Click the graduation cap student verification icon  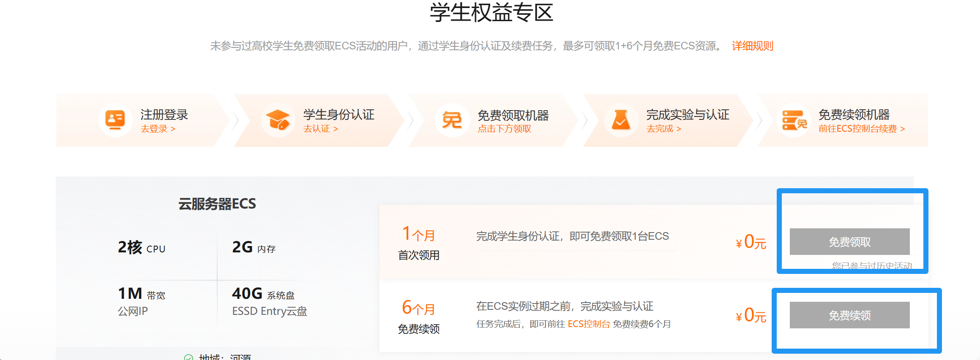click(x=278, y=120)
